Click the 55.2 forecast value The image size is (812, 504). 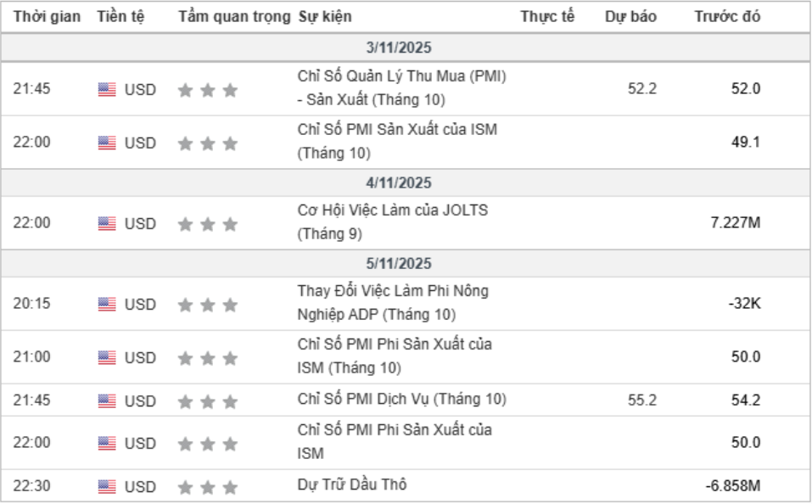tap(642, 400)
